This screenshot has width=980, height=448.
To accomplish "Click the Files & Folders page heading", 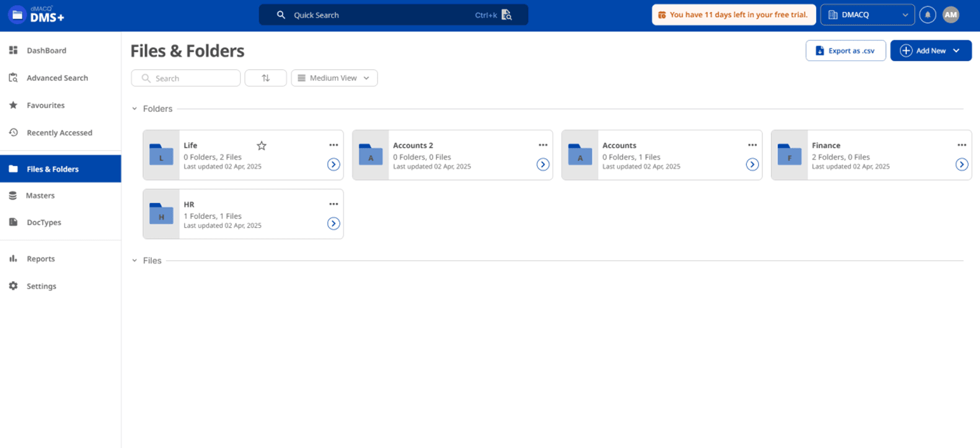I will pyautogui.click(x=187, y=51).
